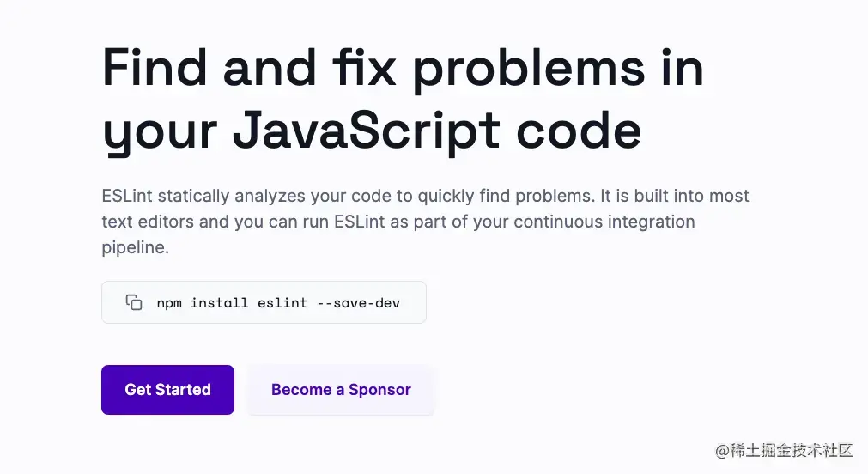Click 'statically analyzes' in the description
Viewport: 868px width, 474px height.
click(x=221, y=195)
